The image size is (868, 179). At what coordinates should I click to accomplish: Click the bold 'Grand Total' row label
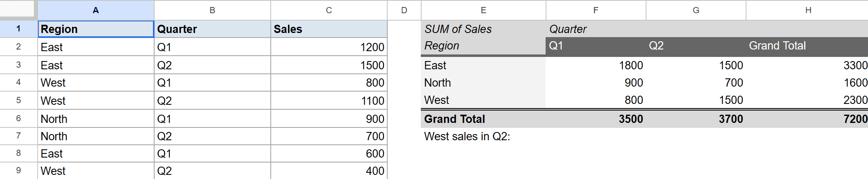point(484,119)
